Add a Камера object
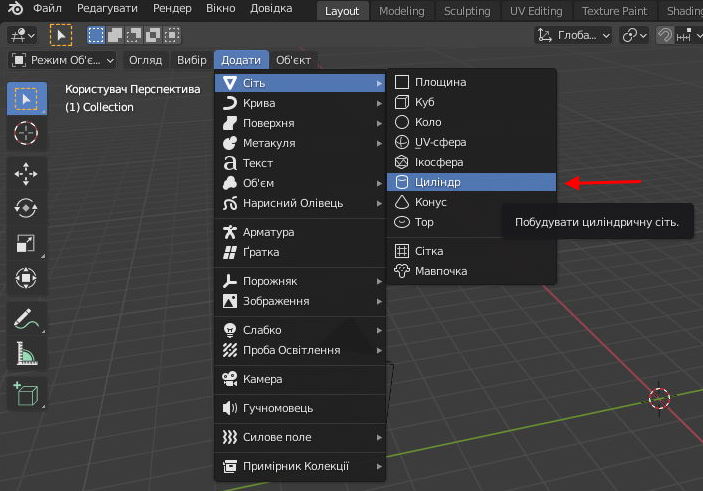Screen dimensions: 703x491 coord(300,379)
